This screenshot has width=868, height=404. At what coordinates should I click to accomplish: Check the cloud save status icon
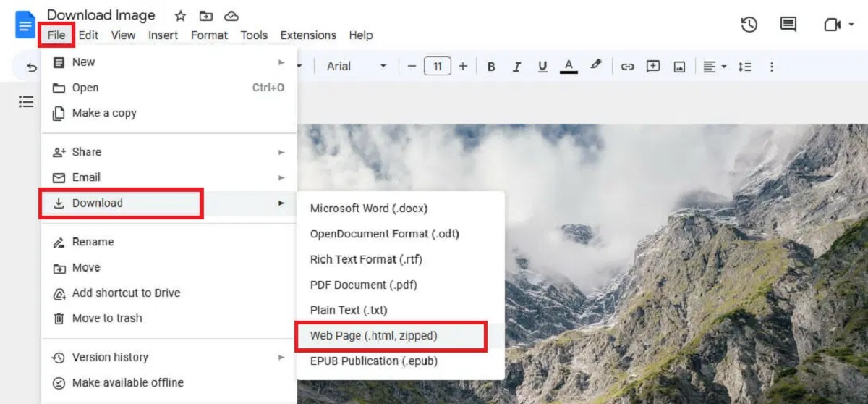click(231, 15)
